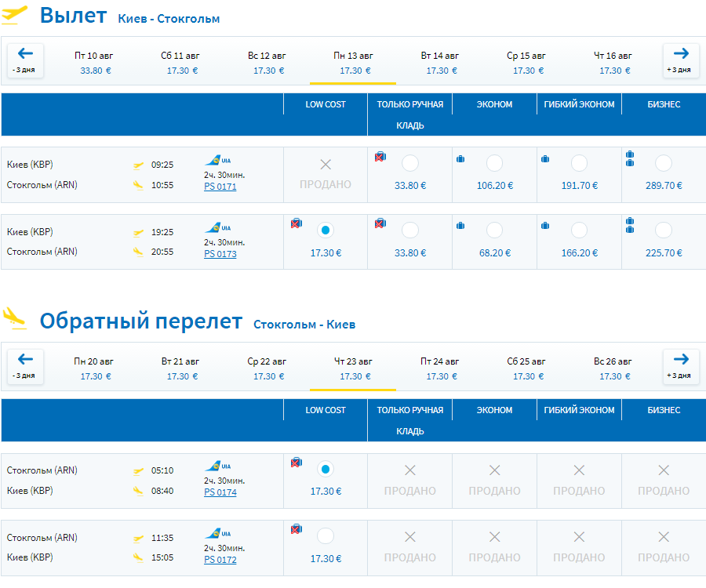706x588 pixels.
Task: Click the right arrow for 3 days later departure
Action: pos(680,60)
